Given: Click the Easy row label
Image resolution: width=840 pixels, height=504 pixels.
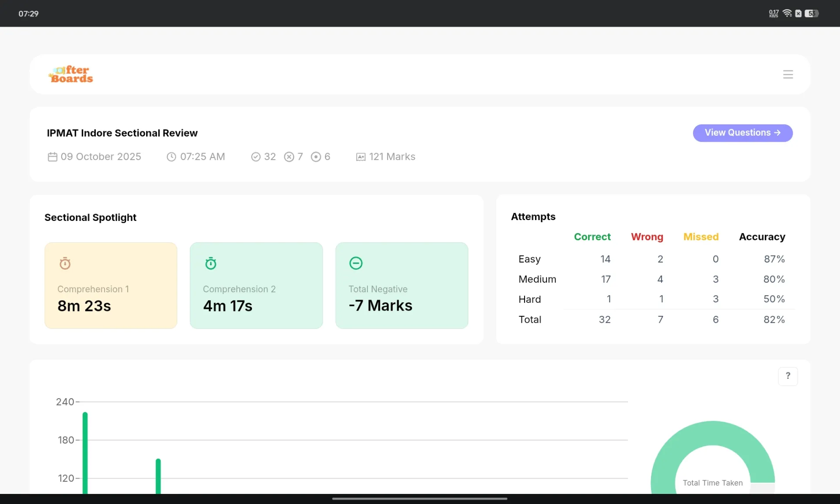Looking at the screenshot, I should tap(529, 259).
